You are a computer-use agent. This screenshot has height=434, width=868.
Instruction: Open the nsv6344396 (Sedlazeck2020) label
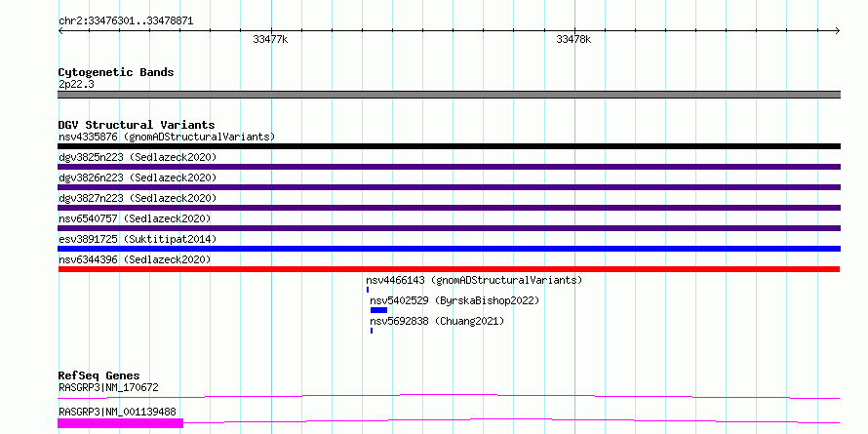click(135, 259)
